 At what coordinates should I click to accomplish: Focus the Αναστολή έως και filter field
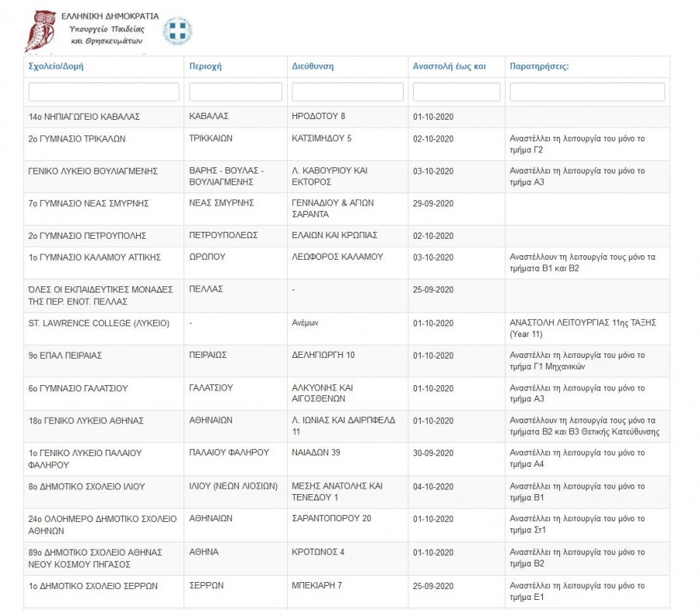tap(456, 92)
